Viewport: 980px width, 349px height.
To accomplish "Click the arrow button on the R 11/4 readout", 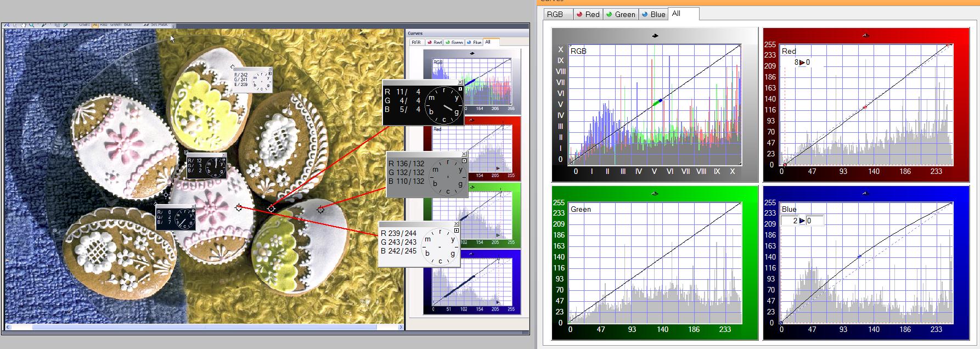I will pos(460,88).
